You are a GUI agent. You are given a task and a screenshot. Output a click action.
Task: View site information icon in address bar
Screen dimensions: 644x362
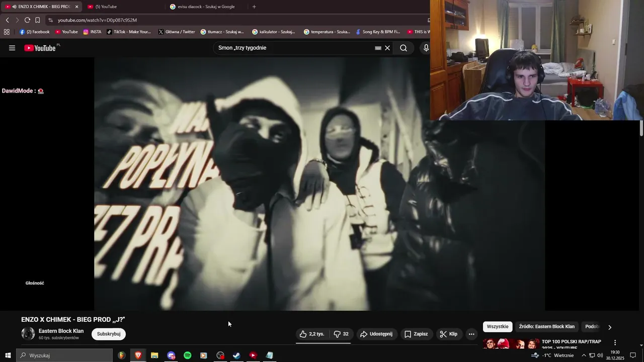tap(50, 20)
